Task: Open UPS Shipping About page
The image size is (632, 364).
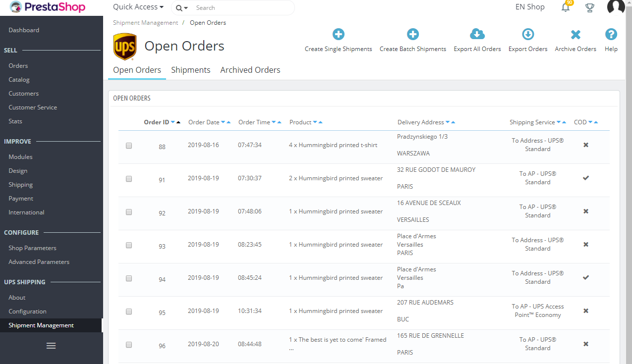Action: (17, 298)
